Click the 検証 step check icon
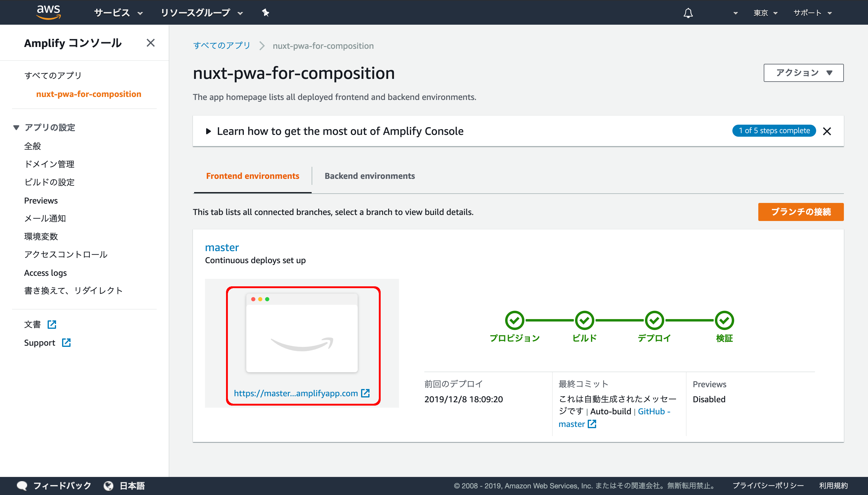 (725, 320)
